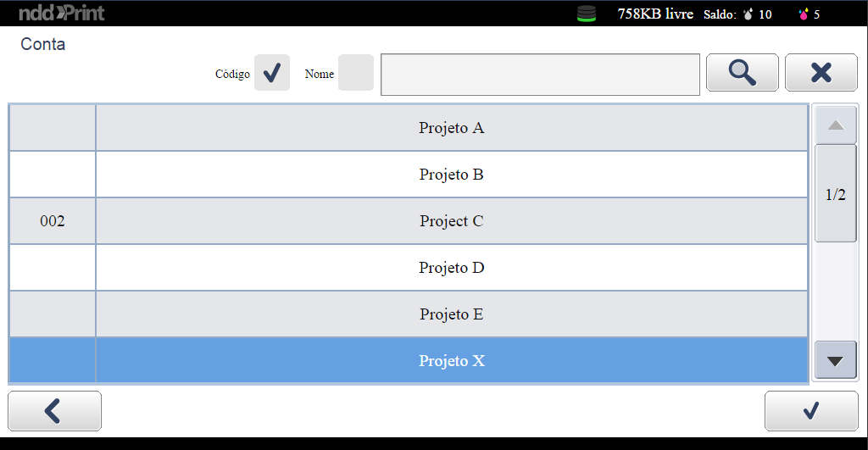Confirm selection with the checkmark button
The height and width of the screenshot is (450, 868).
pyautogui.click(x=810, y=411)
